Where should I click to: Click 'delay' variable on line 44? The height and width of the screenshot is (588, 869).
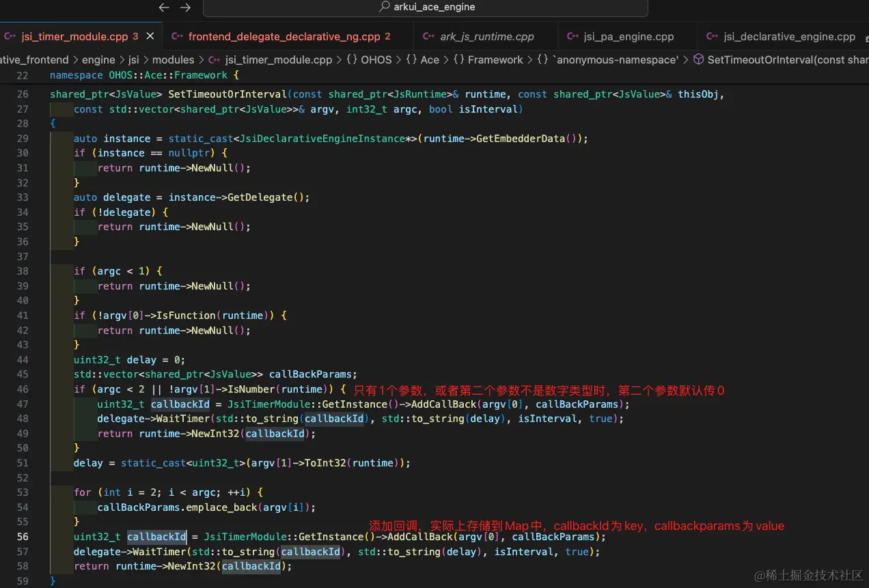pos(141,360)
